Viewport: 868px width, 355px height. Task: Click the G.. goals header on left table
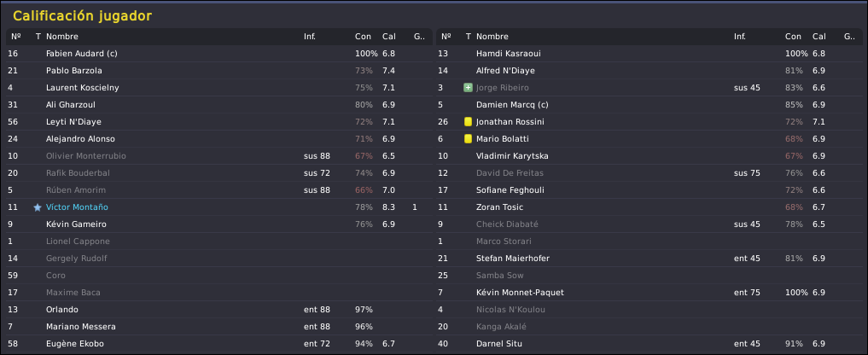pyautogui.click(x=419, y=37)
